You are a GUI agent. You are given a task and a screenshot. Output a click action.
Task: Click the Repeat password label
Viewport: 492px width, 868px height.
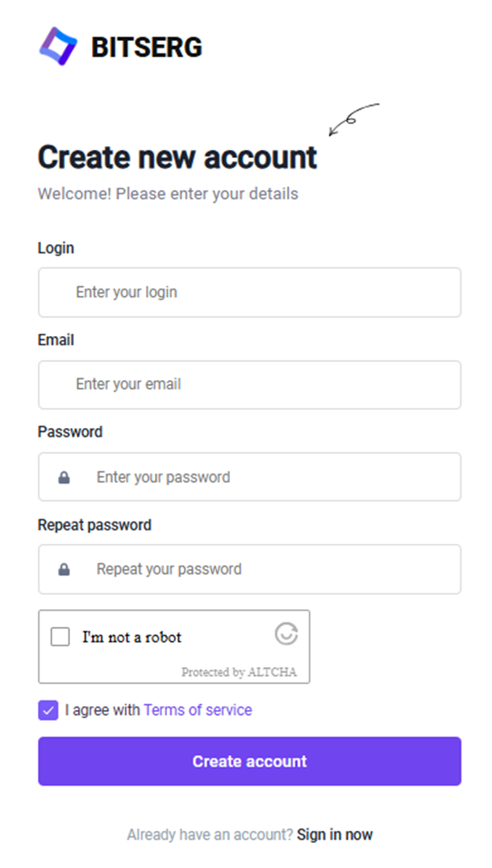pos(94,525)
